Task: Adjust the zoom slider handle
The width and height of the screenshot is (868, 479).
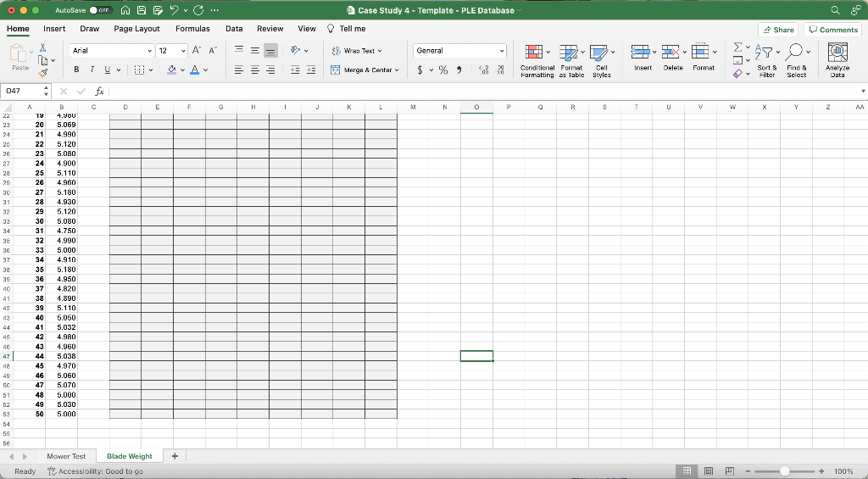Action: 784,471
